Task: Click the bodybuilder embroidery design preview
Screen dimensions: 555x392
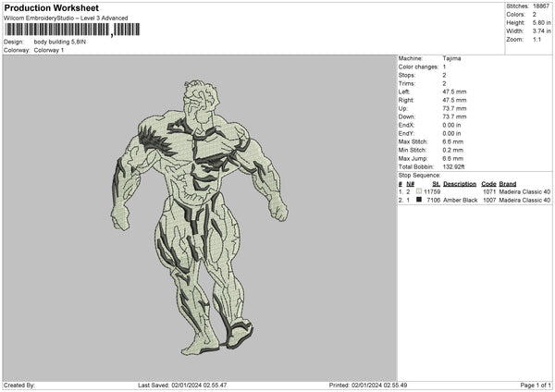Action: pos(199,217)
